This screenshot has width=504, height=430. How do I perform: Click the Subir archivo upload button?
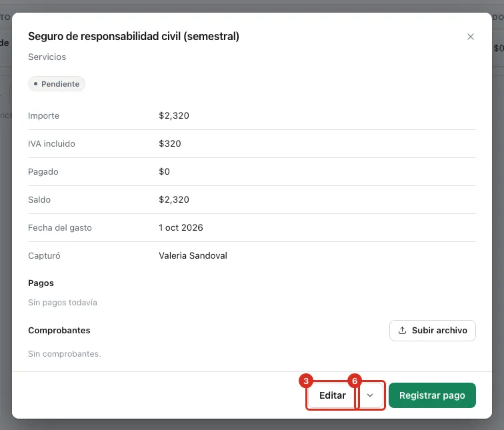pyautogui.click(x=432, y=331)
